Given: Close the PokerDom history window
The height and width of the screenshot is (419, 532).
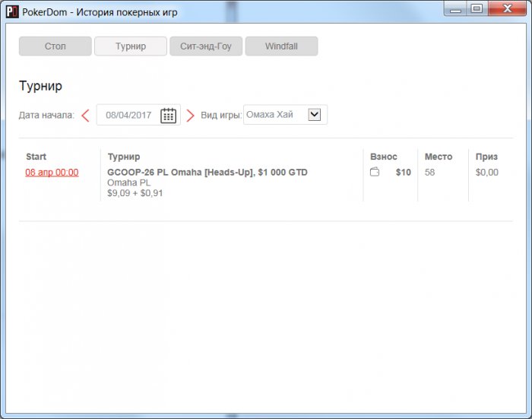Looking at the screenshot, I should click(x=507, y=8).
